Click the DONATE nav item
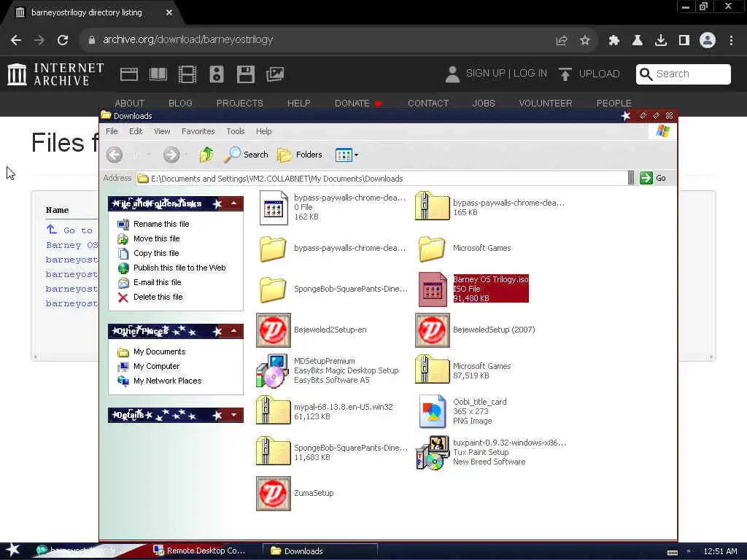 pyautogui.click(x=357, y=104)
